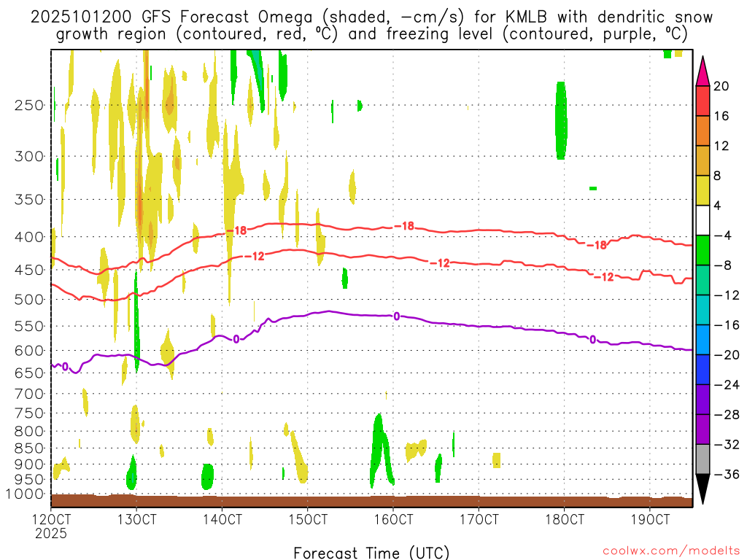Click the -12 contour label near 185CT
747x560 pixels.
[x=603, y=277]
